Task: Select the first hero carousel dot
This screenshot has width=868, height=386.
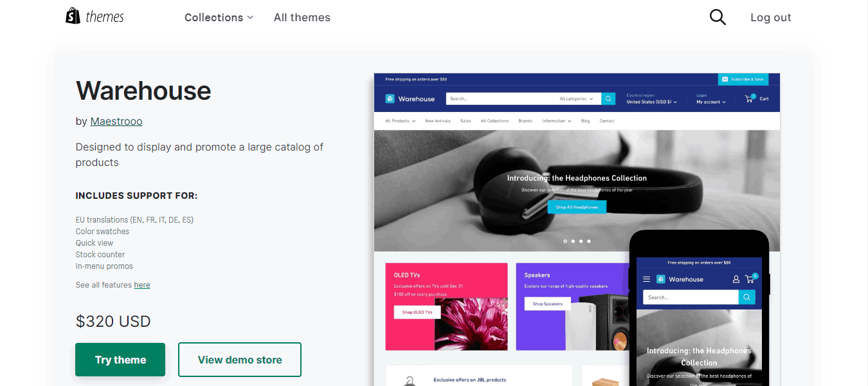Action: point(565,241)
